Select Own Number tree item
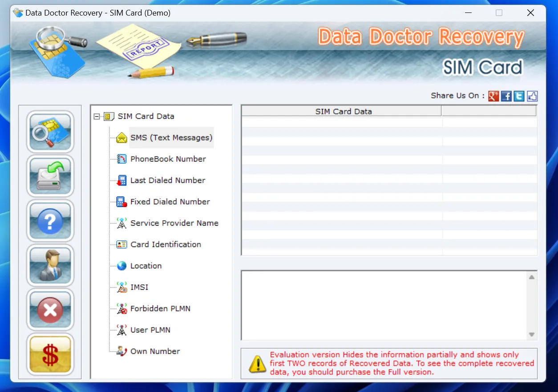 [x=155, y=352]
